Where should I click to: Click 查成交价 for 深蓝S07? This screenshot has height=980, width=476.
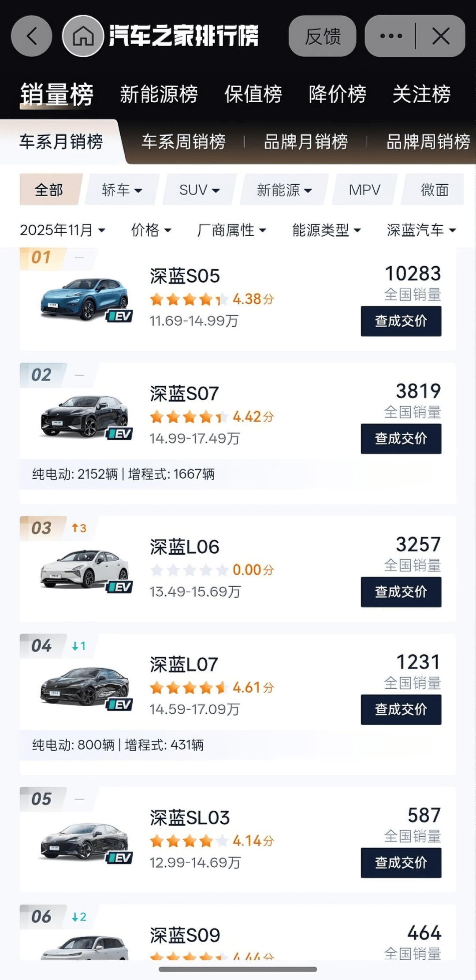pyautogui.click(x=401, y=439)
